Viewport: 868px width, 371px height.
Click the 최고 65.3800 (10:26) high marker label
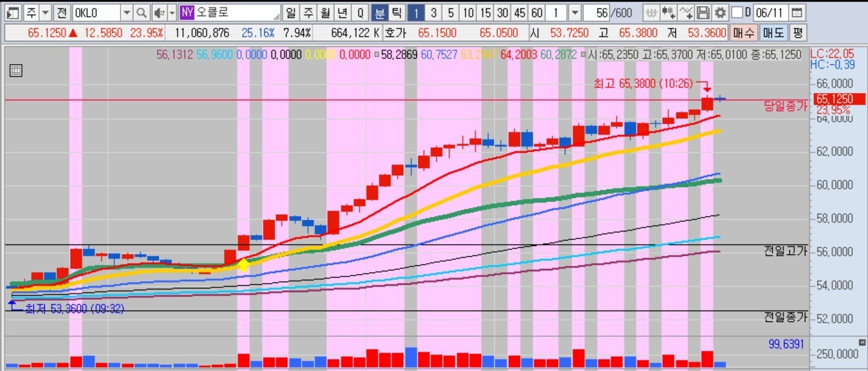643,84
